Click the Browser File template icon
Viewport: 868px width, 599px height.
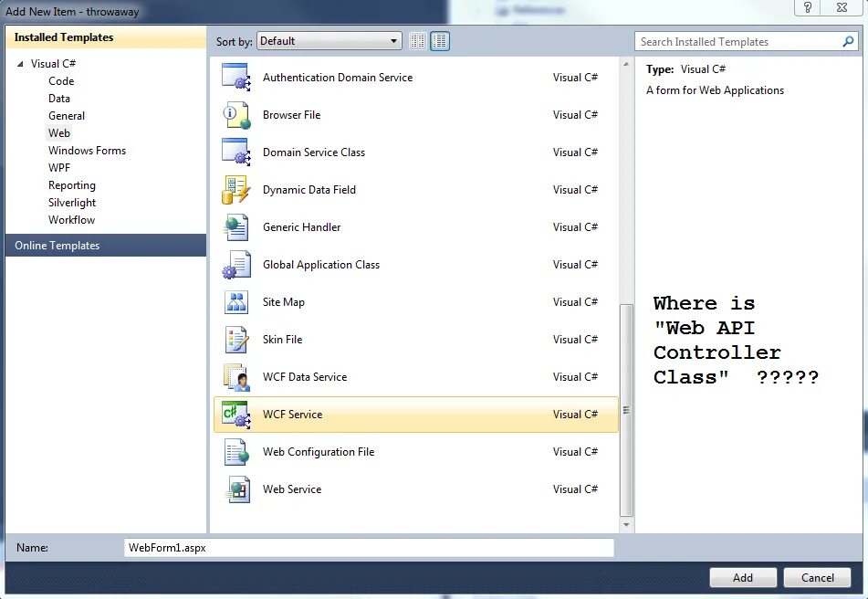pos(236,115)
